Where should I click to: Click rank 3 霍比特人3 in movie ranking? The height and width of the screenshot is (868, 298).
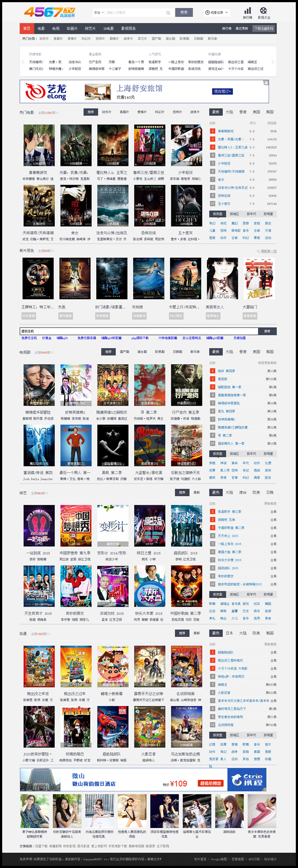click(x=233, y=147)
